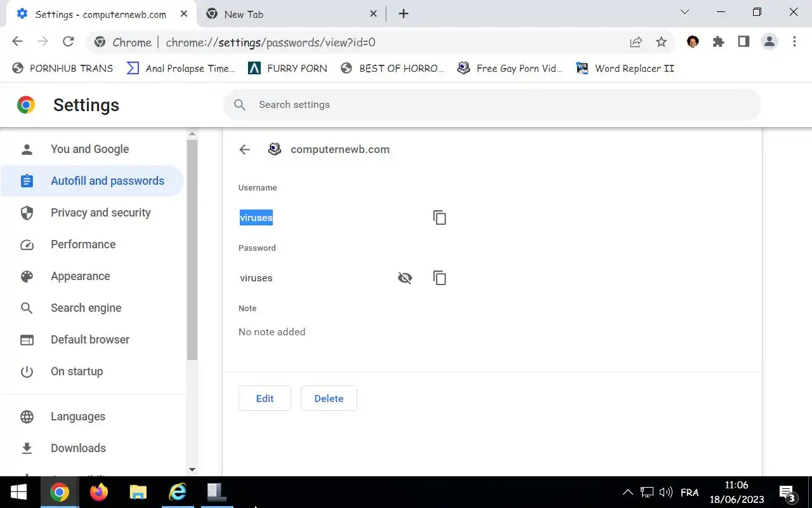Open network status tray icon
812x508 pixels.
tap(646, 492)
